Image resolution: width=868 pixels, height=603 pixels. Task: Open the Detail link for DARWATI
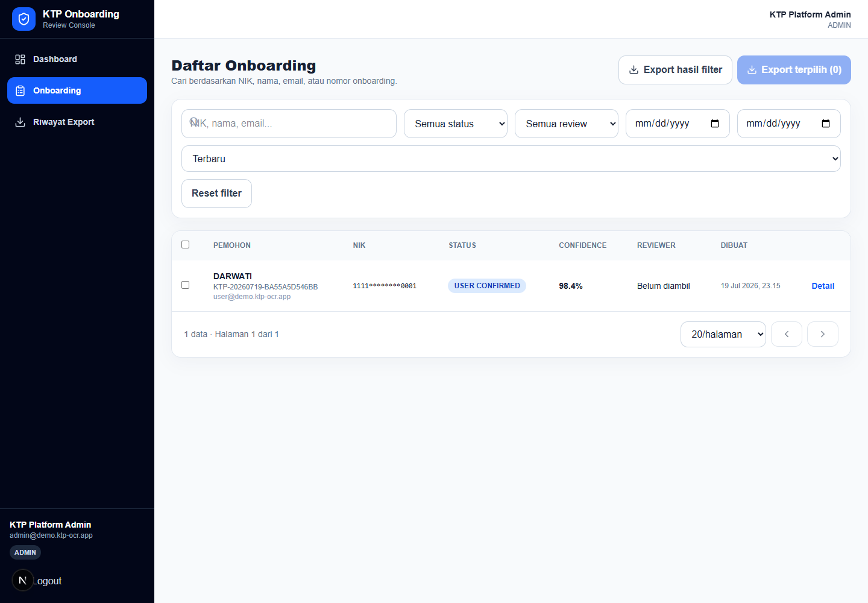(823, 286)
